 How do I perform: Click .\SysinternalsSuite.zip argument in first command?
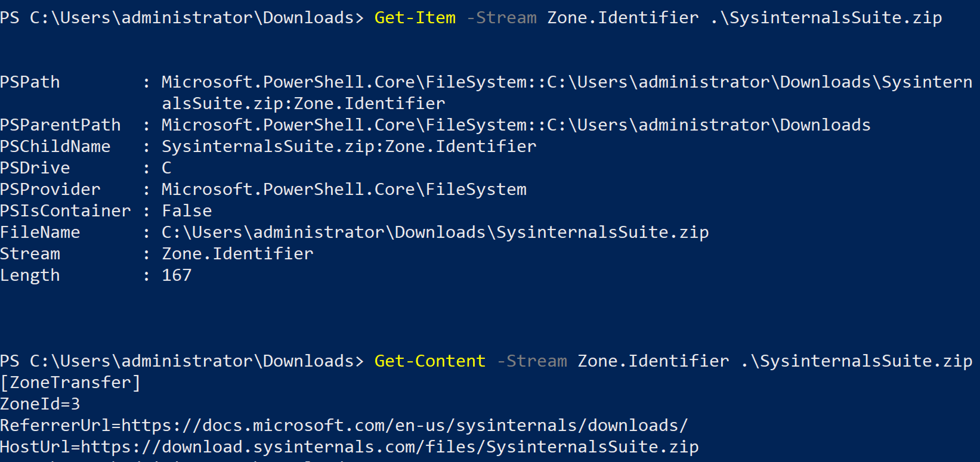pos(826,18)
